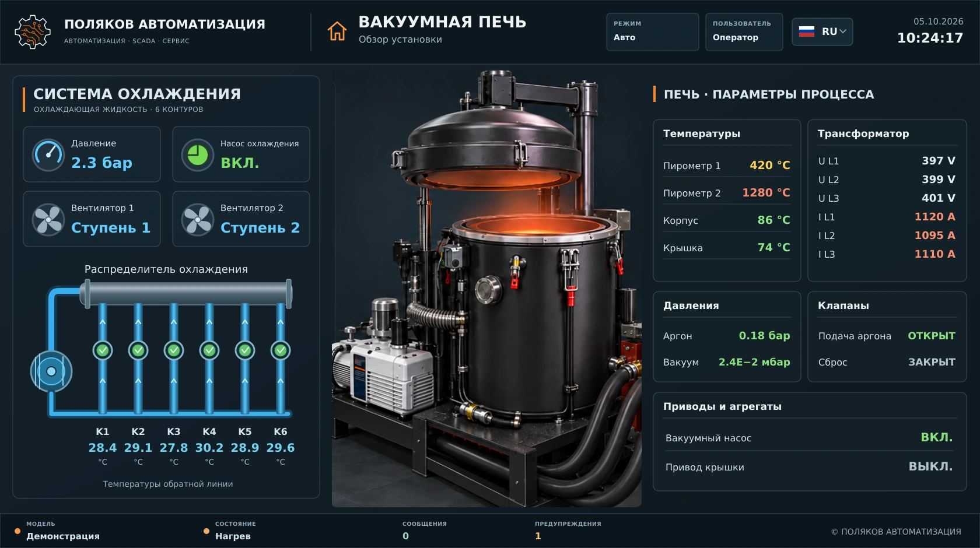Screen dimensions: 980x548
Task: Click the K3 circuit check valve indicator
Action: (174, 350)
